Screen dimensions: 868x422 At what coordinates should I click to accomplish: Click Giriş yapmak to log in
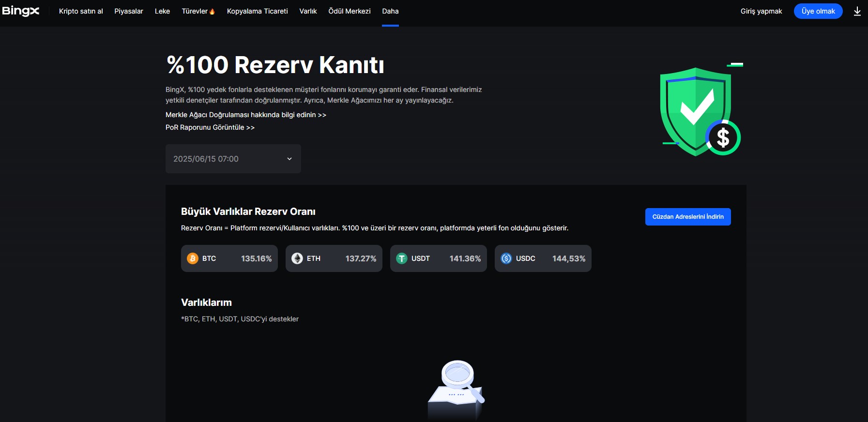click(761, 11)
